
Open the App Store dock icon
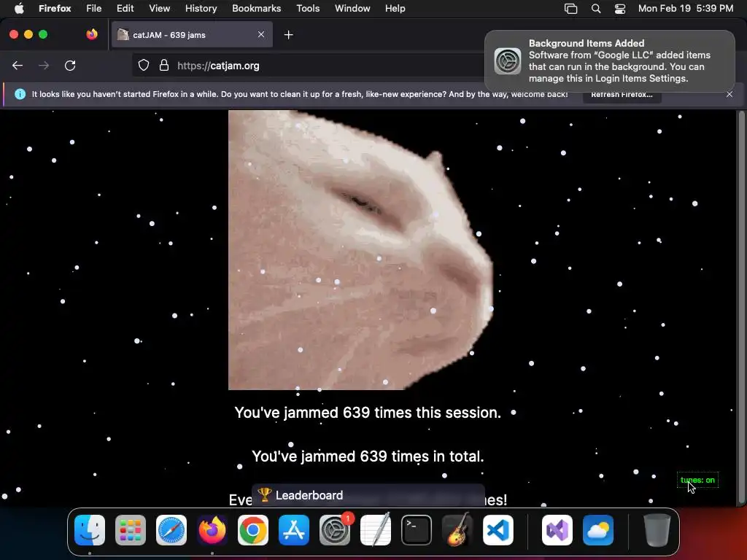tap(294, 530)
